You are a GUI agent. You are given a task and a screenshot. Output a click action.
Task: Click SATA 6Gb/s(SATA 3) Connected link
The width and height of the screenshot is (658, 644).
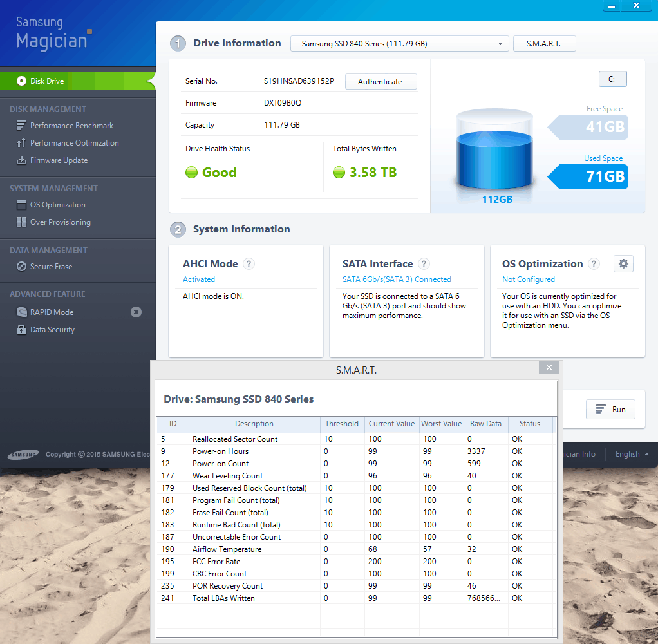click(397, 279)
